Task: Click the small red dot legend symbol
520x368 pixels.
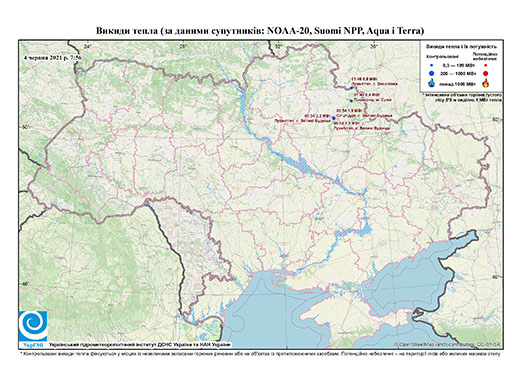Action: [485, 66]
